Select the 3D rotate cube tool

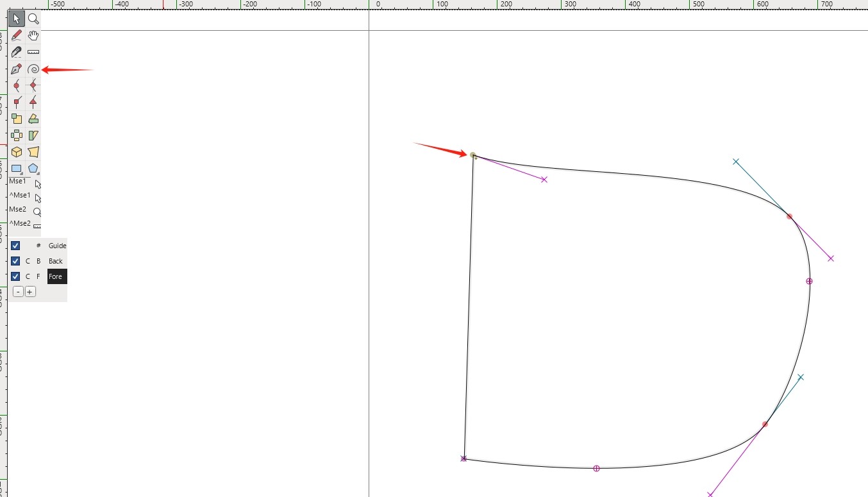tap(17, 152)
